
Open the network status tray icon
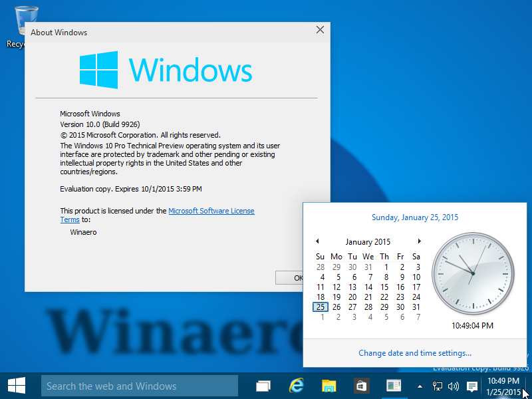coord(438,386)
